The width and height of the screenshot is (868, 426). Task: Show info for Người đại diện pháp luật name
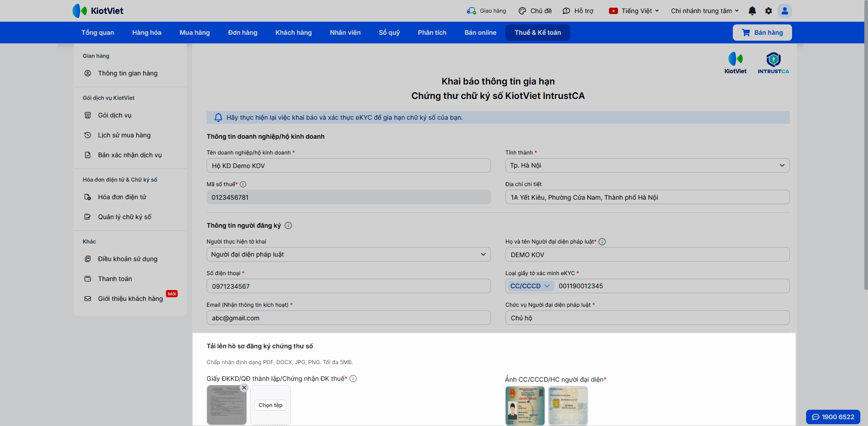point(602,242)
